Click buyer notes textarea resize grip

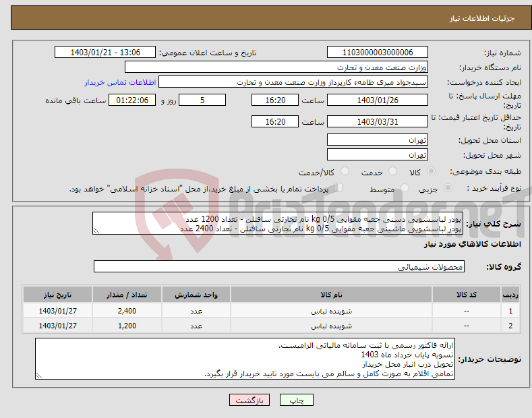(x=39, y=376)
